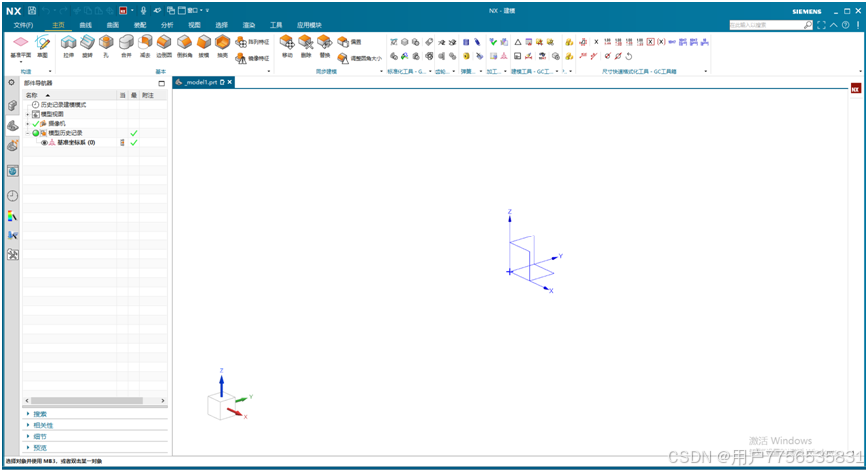Collapse the 模型历史记录 tree node
Viewport: 868px width, 472px height.
[x=28, y=133]
